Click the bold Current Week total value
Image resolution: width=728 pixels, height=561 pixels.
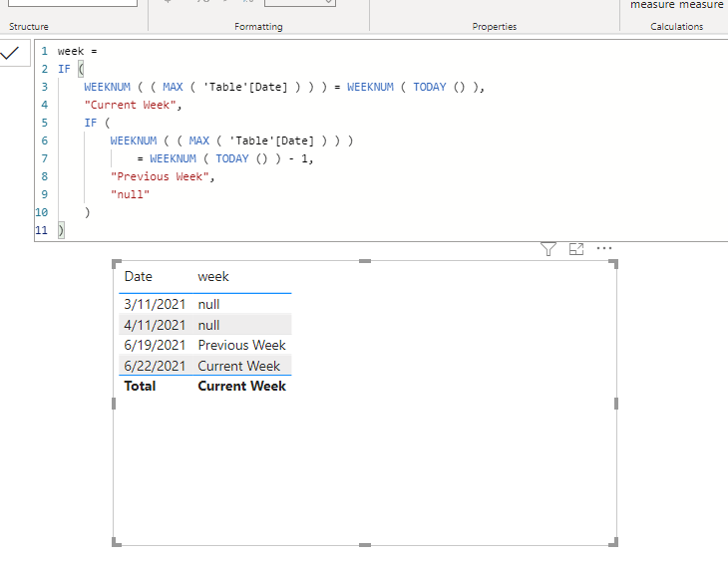(x=242, y=386)
